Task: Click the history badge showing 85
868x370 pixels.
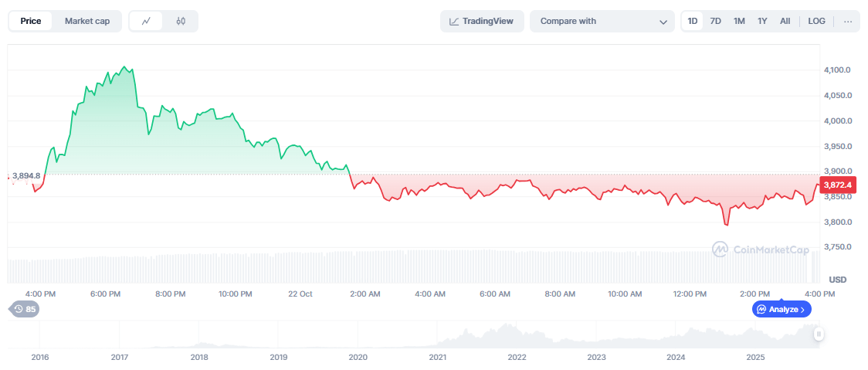Action: [x=24, y=309]
